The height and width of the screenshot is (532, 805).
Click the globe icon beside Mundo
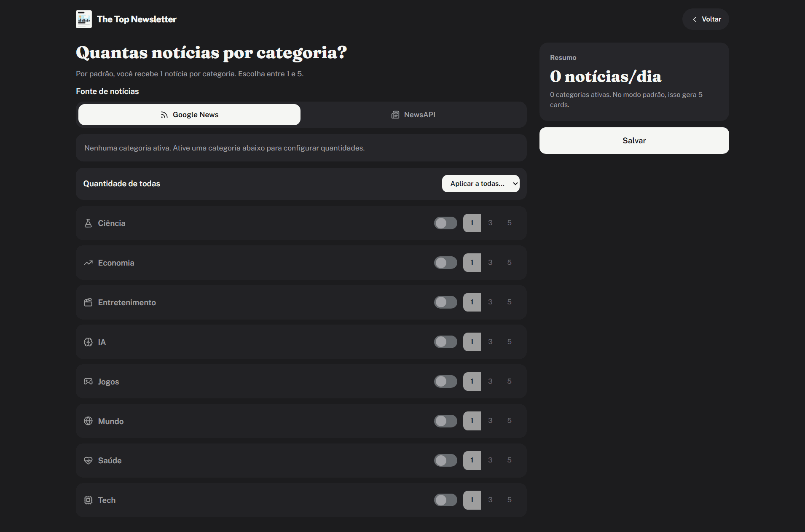[x=88, y=421]
